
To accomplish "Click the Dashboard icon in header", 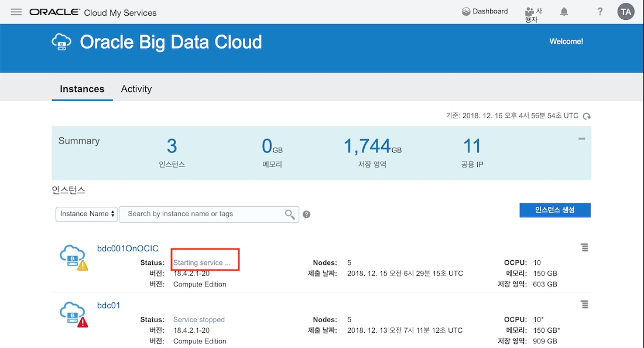I will tap(467, 11).
